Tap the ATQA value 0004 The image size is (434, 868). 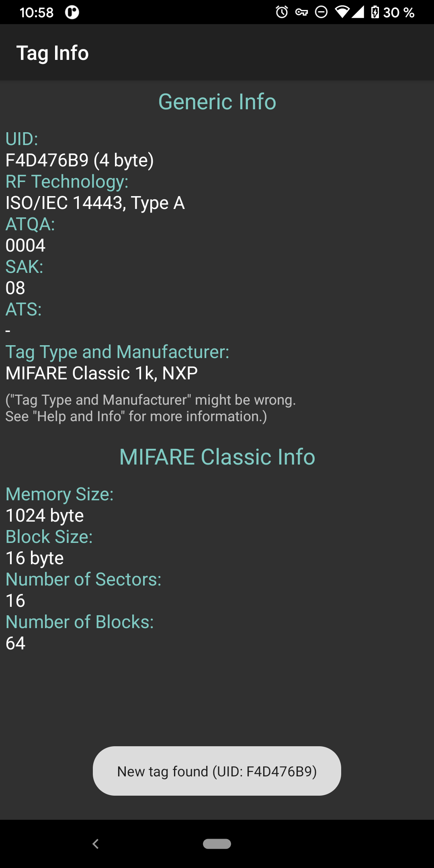[25, 246]
